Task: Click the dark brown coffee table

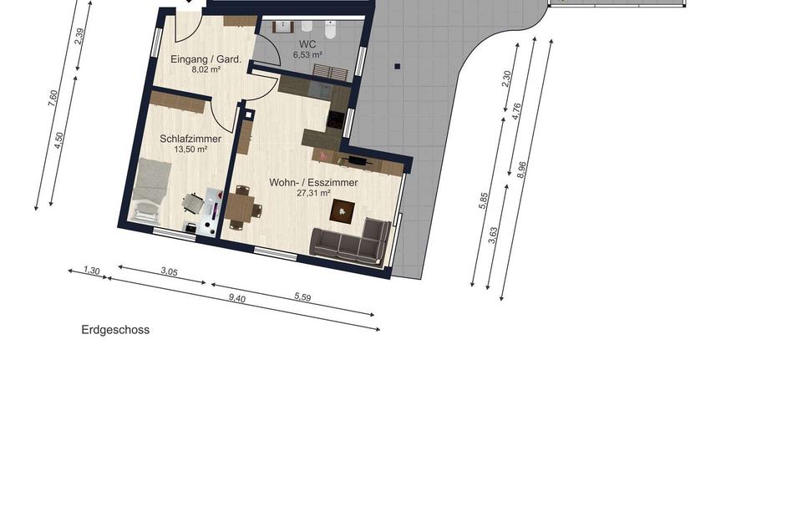Action: (343, 211)
